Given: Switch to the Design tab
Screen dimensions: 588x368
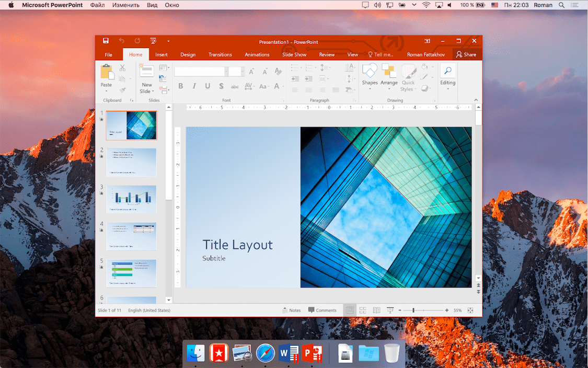Looking at the screenshot, I should click(188, 54).
